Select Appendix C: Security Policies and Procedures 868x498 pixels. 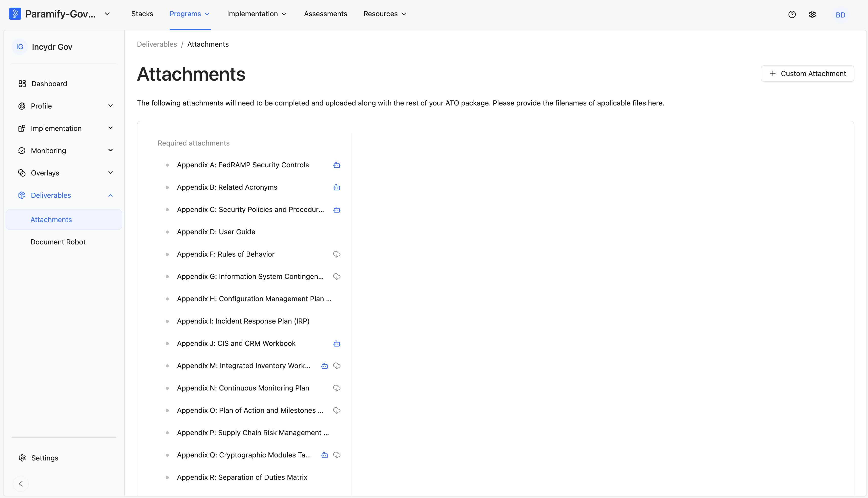pyautogui.click(x=250, y=210)
